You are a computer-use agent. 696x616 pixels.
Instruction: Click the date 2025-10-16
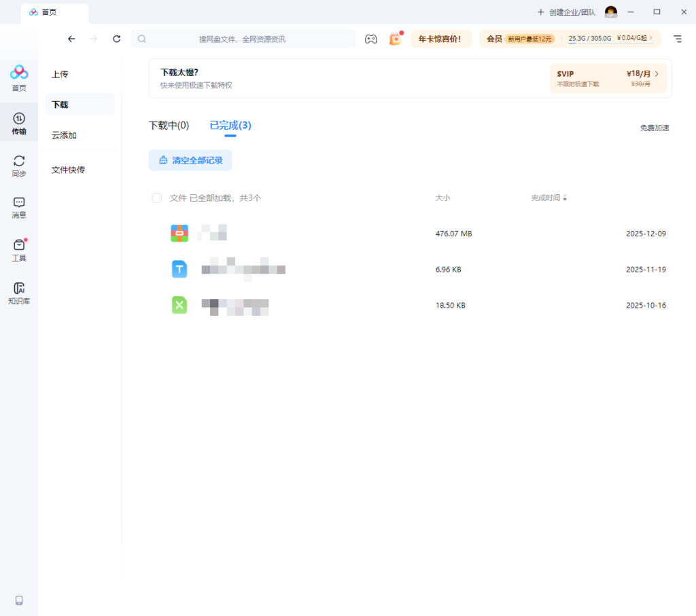click(646, 306)
